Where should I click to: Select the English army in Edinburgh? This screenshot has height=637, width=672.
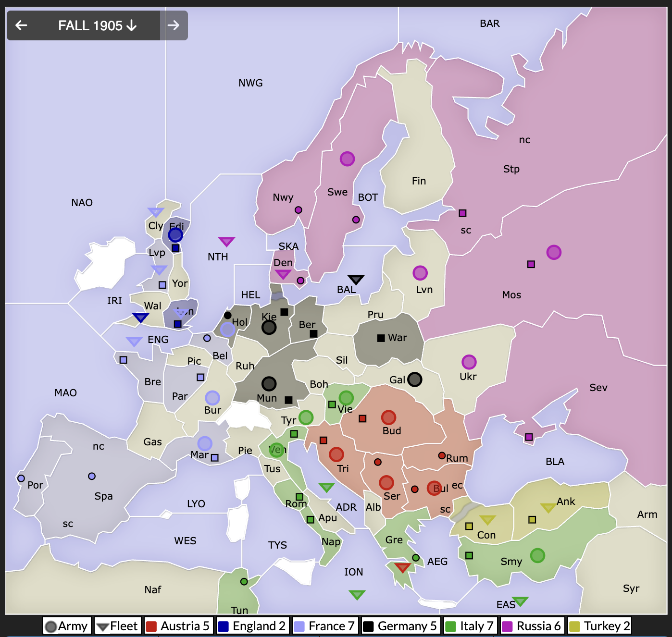pos(175,235)
